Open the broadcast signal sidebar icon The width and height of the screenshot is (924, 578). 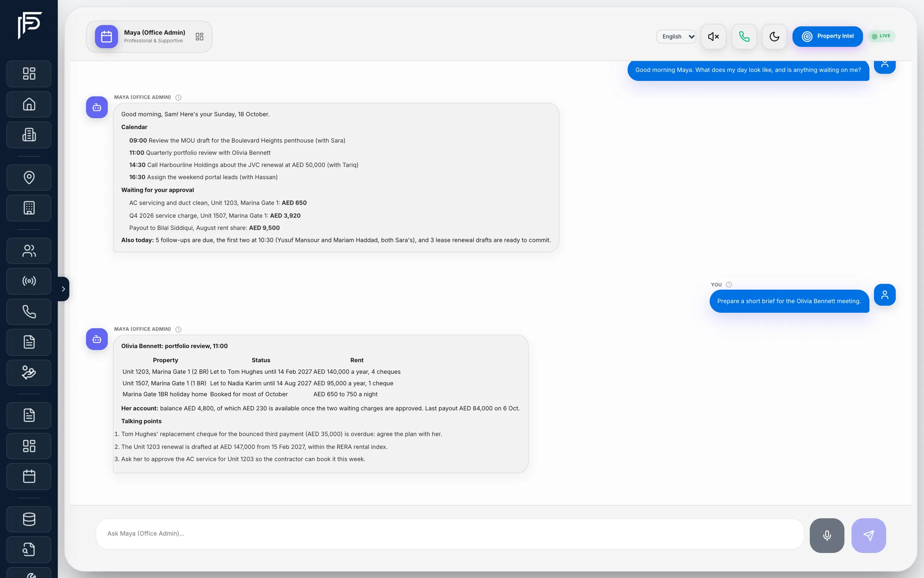pos(29,281)
